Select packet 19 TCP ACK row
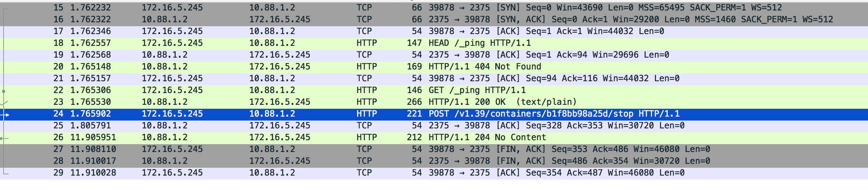Viewport: 868px width, 190px height. (434, 55)
